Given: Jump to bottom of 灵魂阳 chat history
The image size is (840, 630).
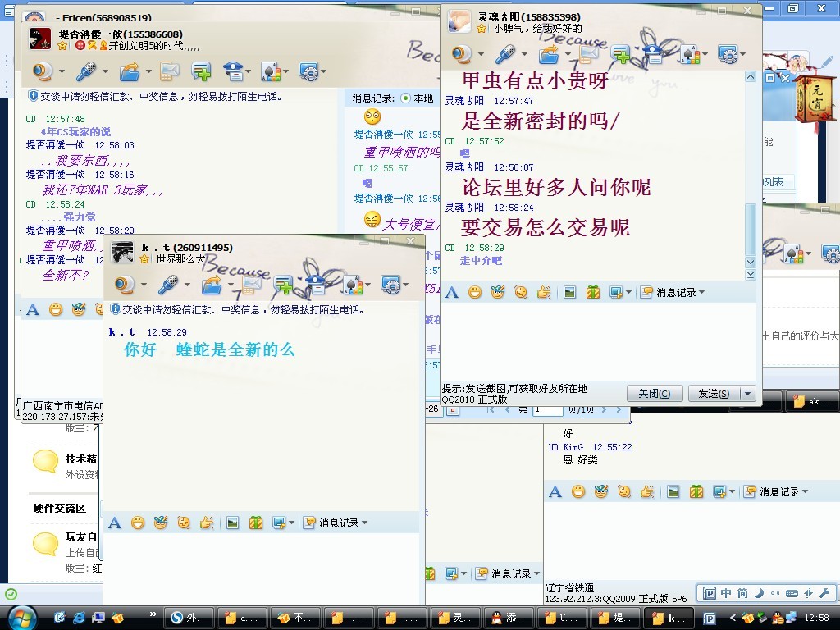Looking at the screenshot, I should tap(751, 274).
